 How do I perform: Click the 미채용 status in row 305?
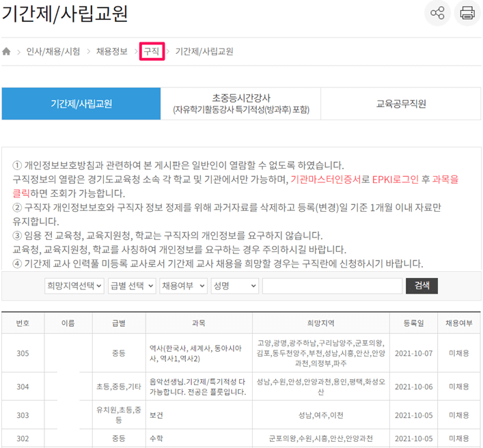pyautogui.click(x=459, y=354)
